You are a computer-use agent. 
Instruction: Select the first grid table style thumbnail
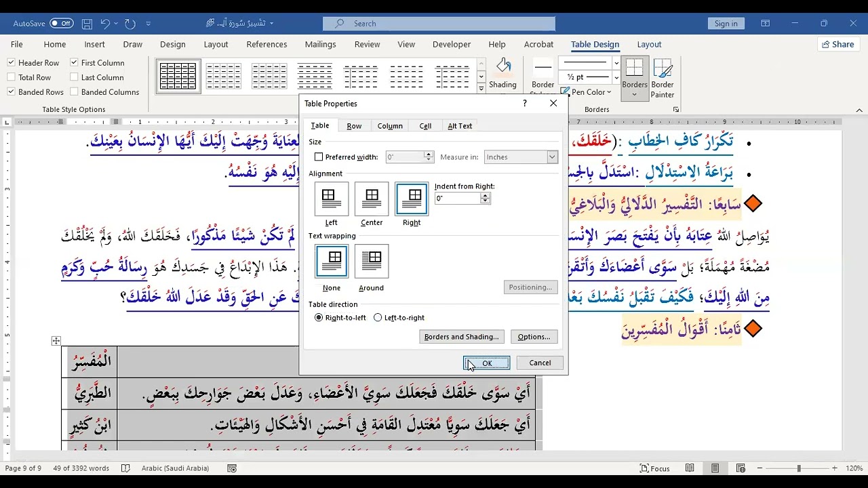178,76
